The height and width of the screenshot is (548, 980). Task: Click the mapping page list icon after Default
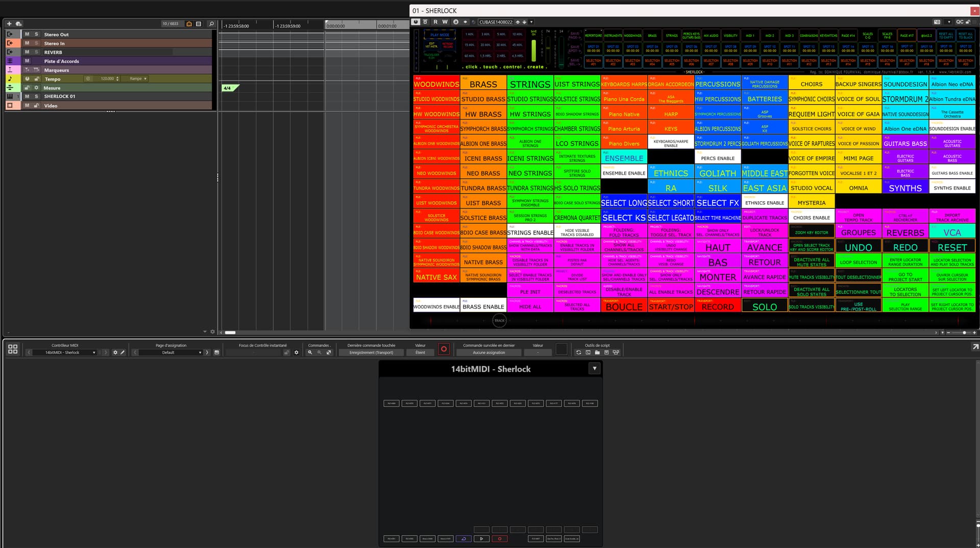(x=217, y=352)
